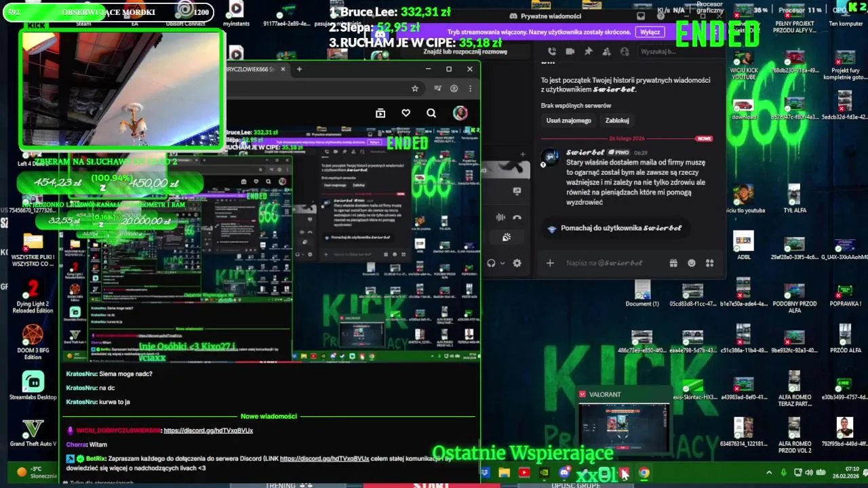Toggle taskbar microphone tray icon

coord(783,472)
